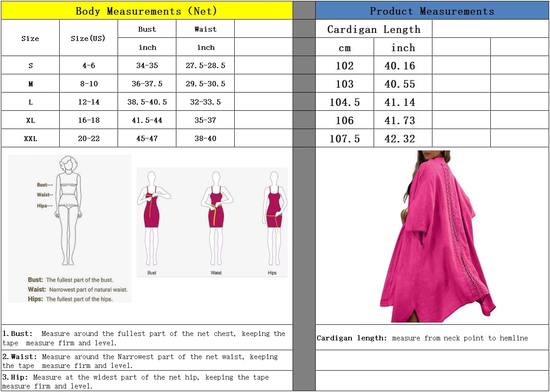Select cardigan length '107.5' cm
Image resolution: width=550 pixels, height=392 pixels.
(x=345, y=138)
